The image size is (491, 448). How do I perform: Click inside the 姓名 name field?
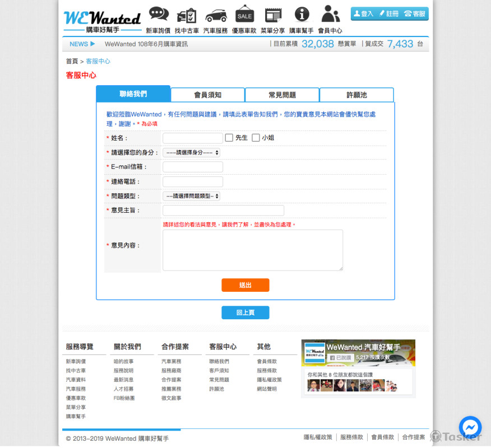[192, 137]
